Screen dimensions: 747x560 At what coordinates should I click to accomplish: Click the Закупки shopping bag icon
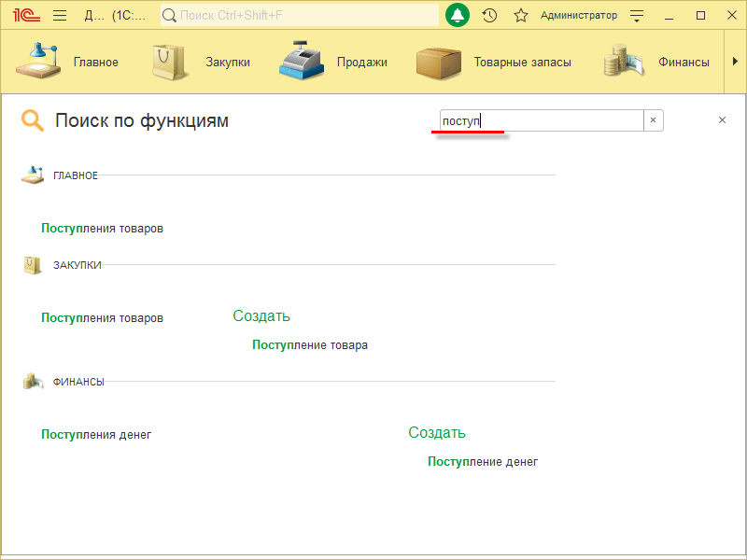click(x=169, y=62)
